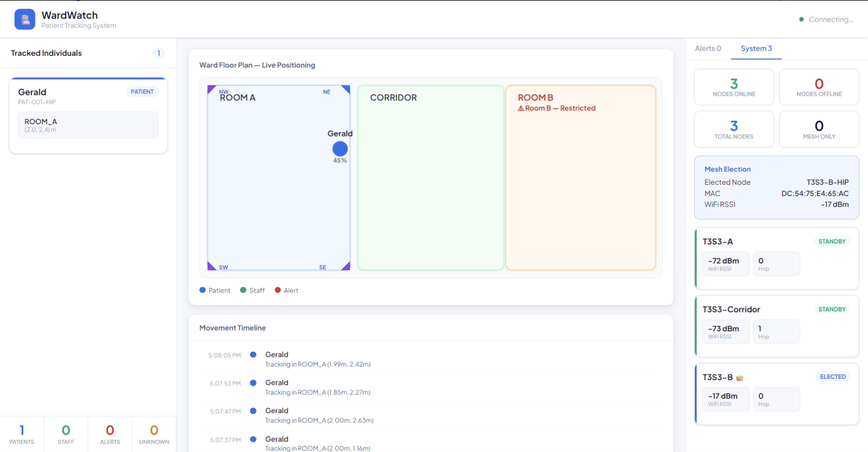Switch to the Alerts tab

coord(708,48)
